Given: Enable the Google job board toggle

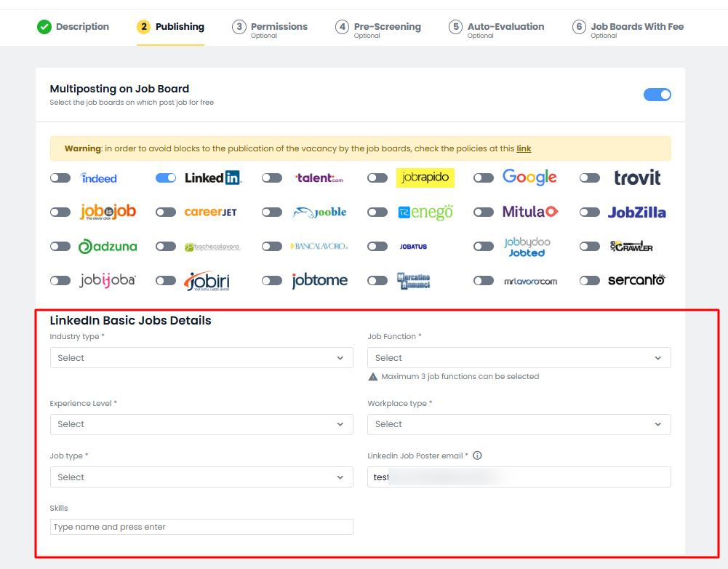Looking at the screenshot, I should [x=484, y=178].
